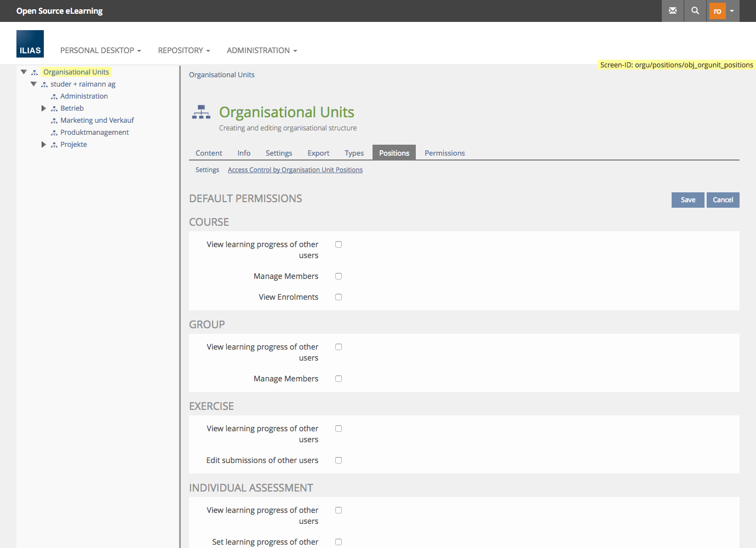Click the Produktmanagement org unit tree icon
756x548 pixels.
[x=54, y=133]
